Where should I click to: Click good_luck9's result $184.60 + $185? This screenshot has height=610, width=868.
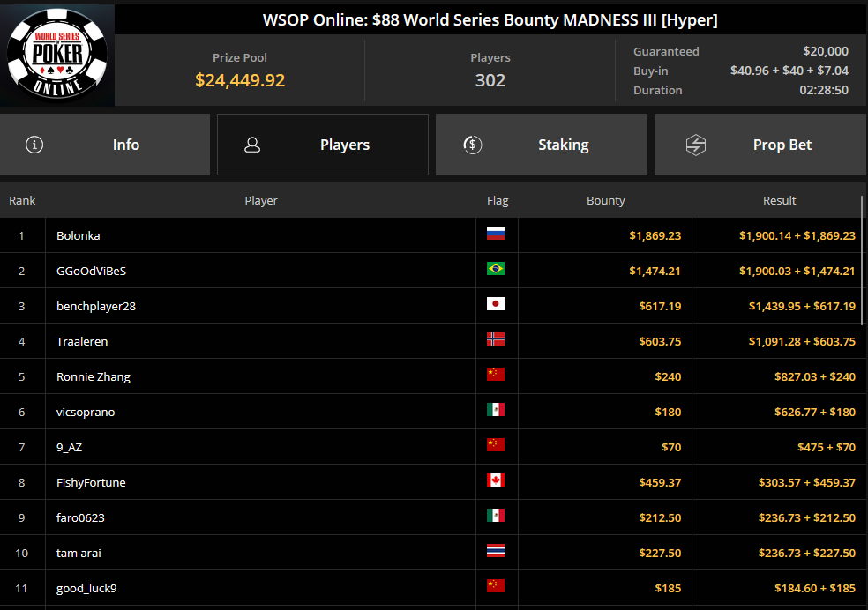coord(815,589)
